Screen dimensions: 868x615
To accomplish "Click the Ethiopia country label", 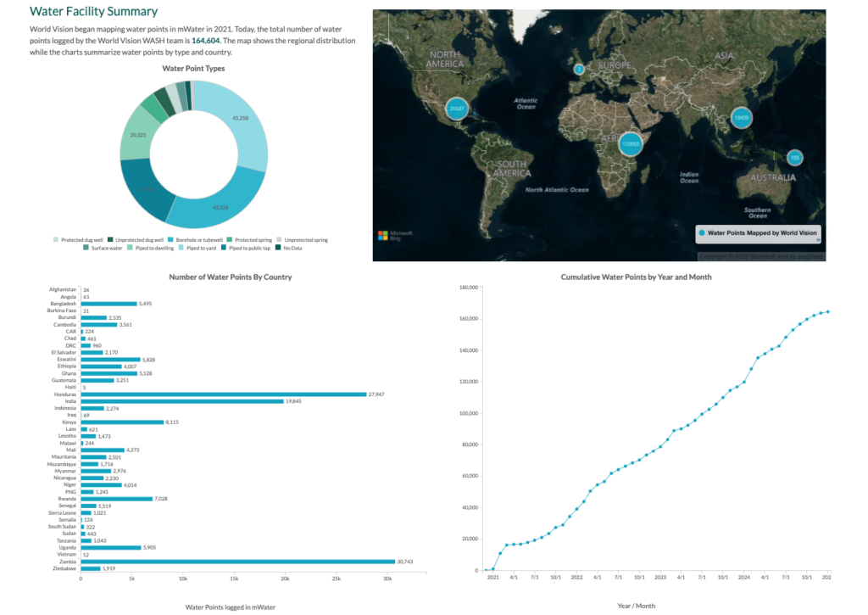I will [x=67, y=366].
